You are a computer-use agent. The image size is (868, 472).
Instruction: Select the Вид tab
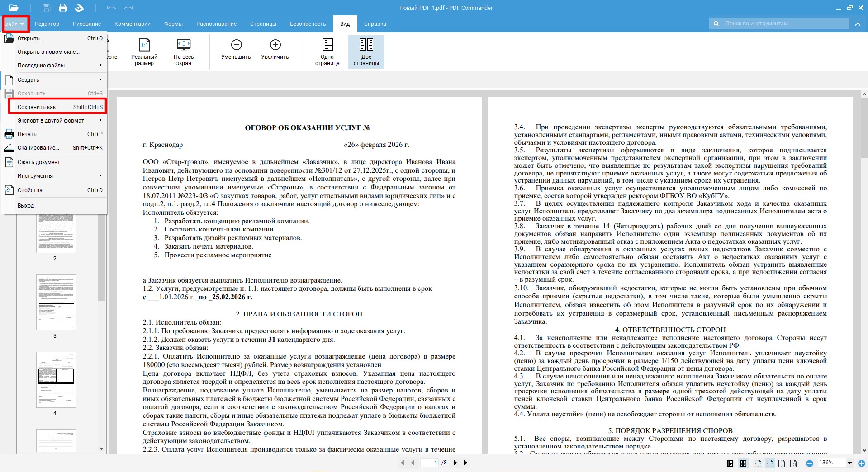coord(345,24)
